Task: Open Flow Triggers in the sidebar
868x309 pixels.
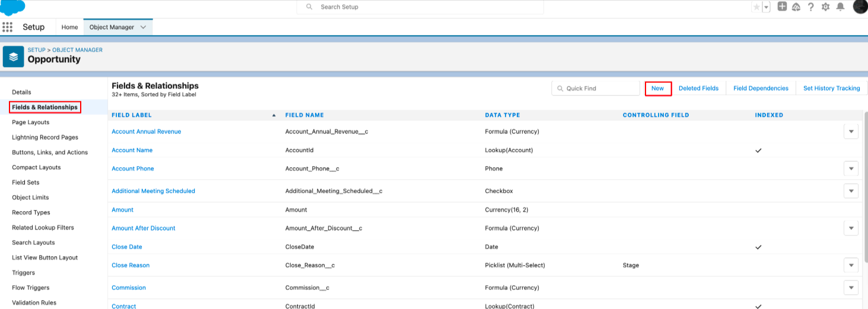Action: pyautogui.click(x=30, y=288)
